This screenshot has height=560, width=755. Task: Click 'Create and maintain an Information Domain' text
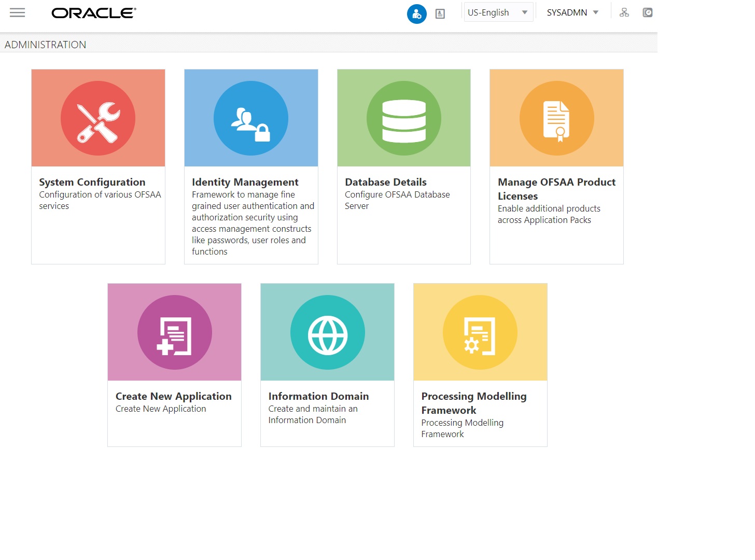[313, 414]
